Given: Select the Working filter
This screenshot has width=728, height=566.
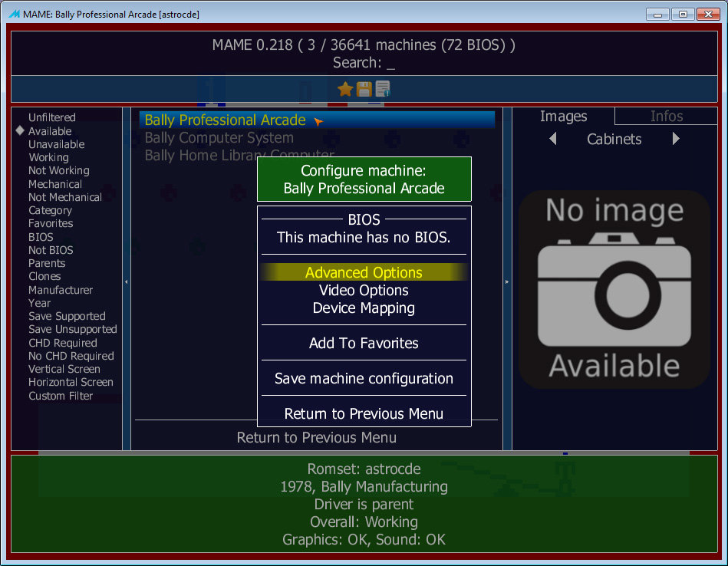Looking at the screenshot, I should tap(49, 157).
